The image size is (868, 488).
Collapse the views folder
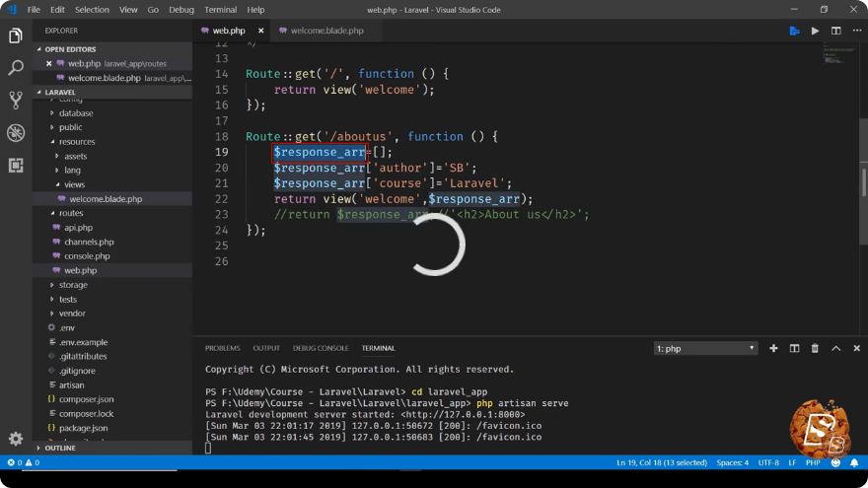point(74,184)
